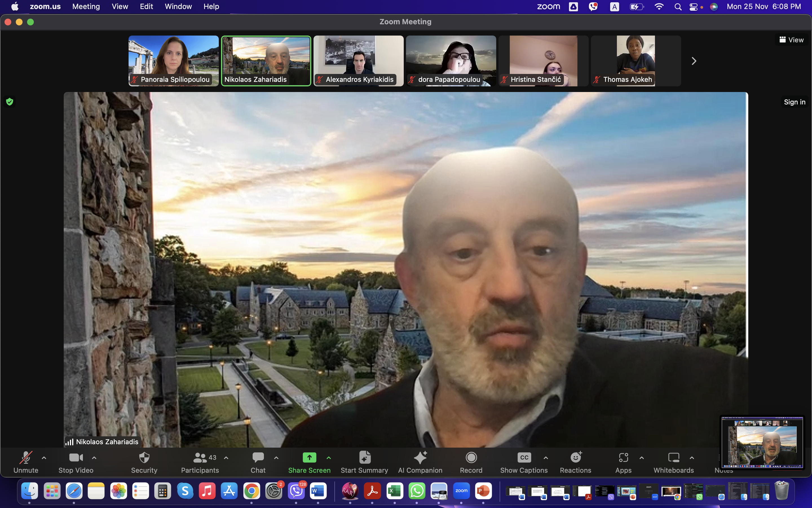Open the View menu in menu bar

pyautogui.click(x=120, y=7)
